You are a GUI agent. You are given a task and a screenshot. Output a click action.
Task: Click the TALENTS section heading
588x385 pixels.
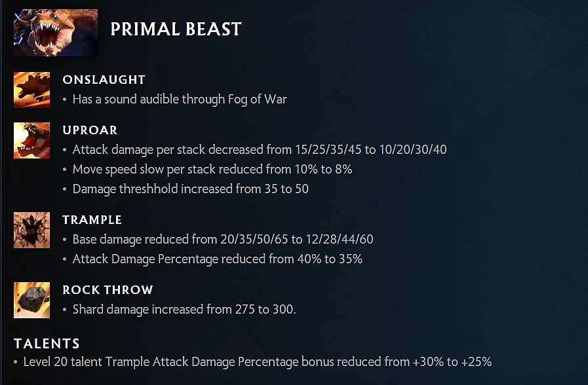coord(47,344)
